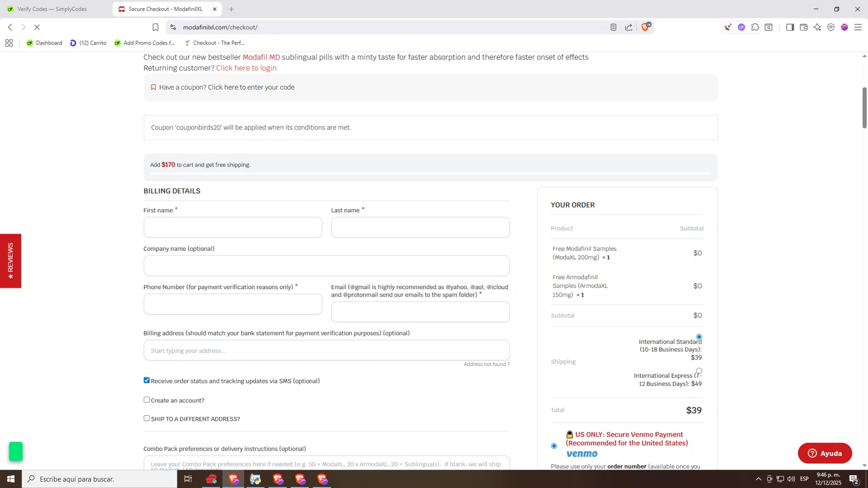
Task: Focus the Phone Number field
Action: point(233,304)
